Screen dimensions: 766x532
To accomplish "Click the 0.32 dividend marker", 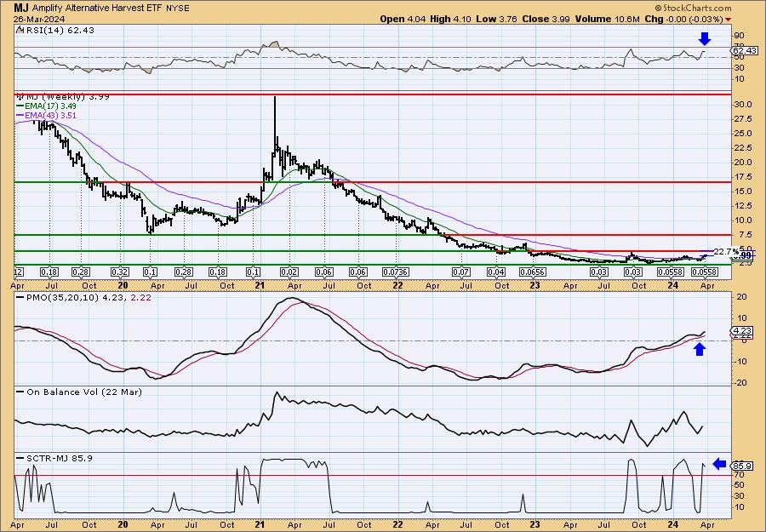I will click(x=120, y=272).
